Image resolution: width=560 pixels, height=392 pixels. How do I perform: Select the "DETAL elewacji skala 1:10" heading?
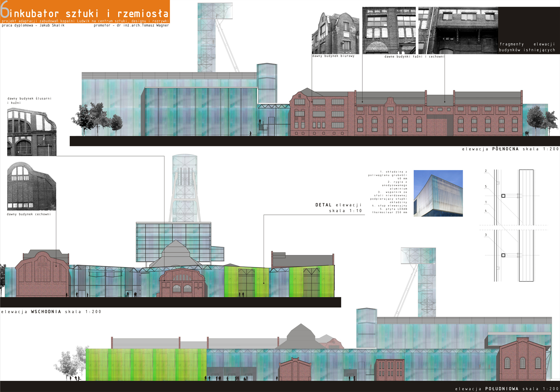pyautogui.click(x=338, y=208)
